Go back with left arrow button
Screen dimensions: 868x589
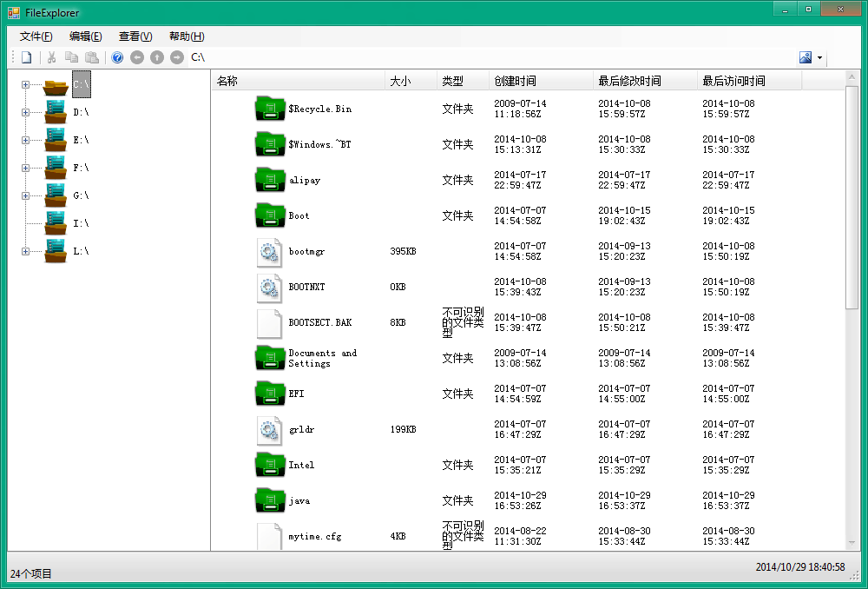point(137,57)
